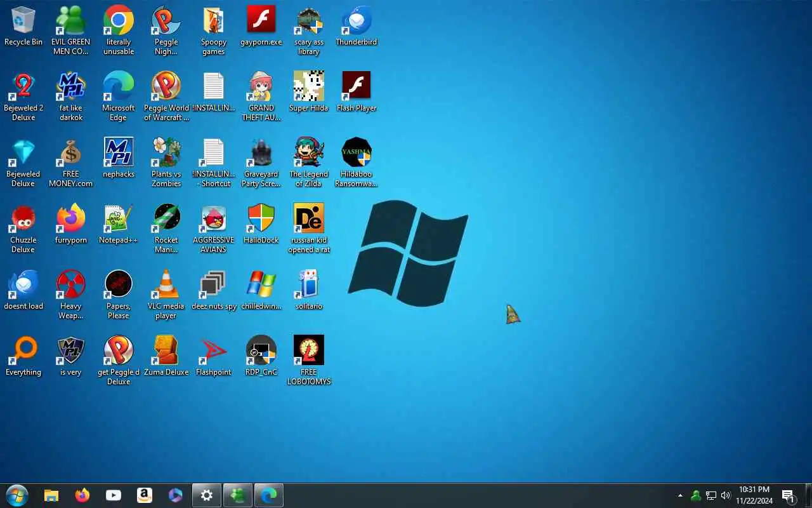Open the volume control tray icon
The height and width of the screenshot is (508, 812).
726,495
